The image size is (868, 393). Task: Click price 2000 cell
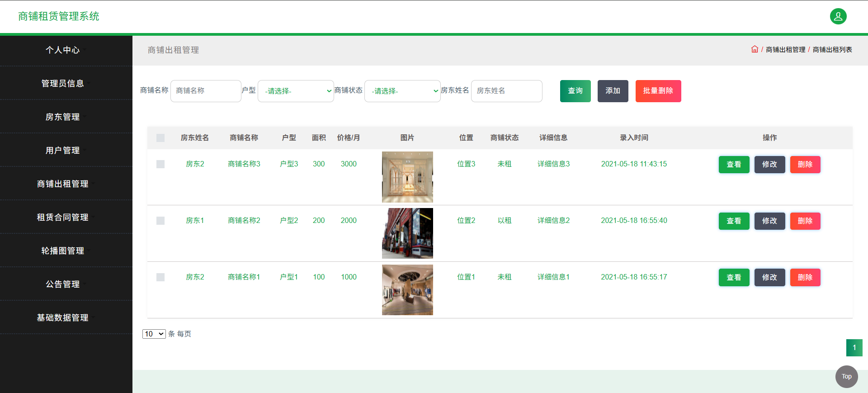pos(349,220)
